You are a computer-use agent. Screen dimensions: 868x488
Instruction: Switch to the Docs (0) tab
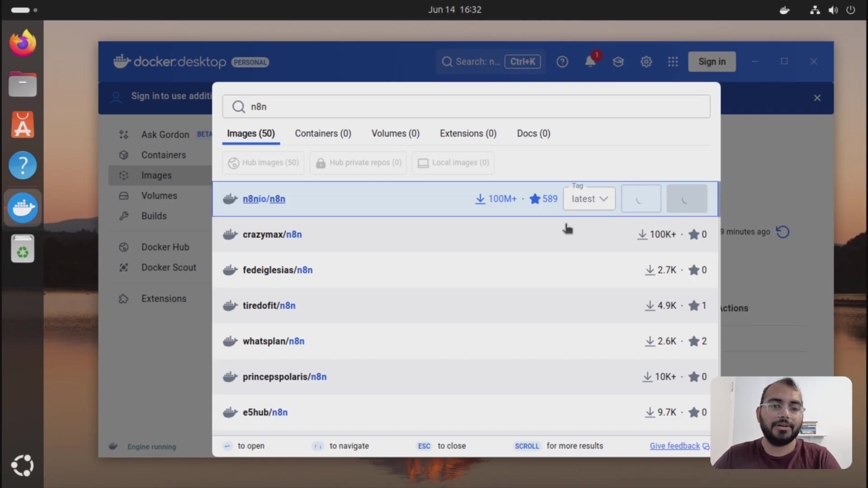tap(533, 134)
